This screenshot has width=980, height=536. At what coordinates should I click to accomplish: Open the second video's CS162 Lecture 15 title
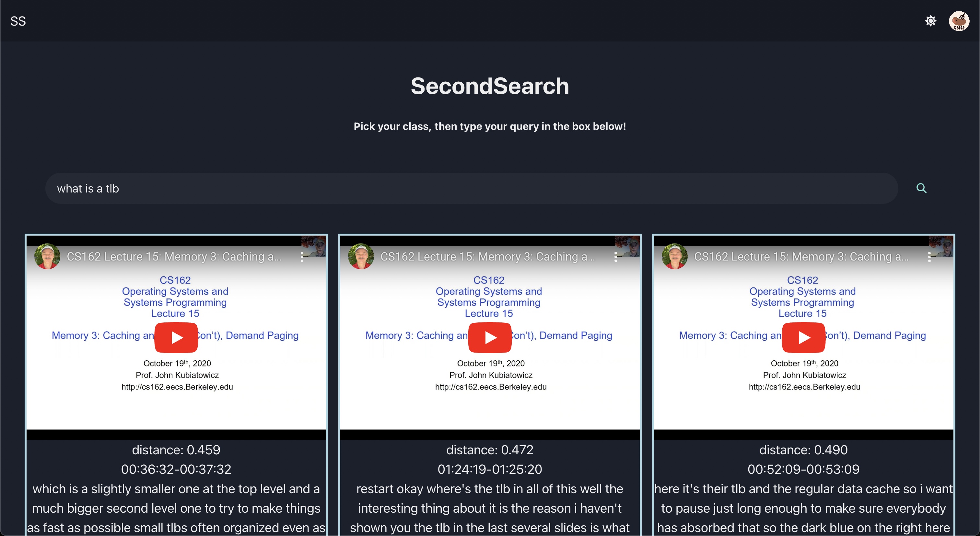(487, 257)
